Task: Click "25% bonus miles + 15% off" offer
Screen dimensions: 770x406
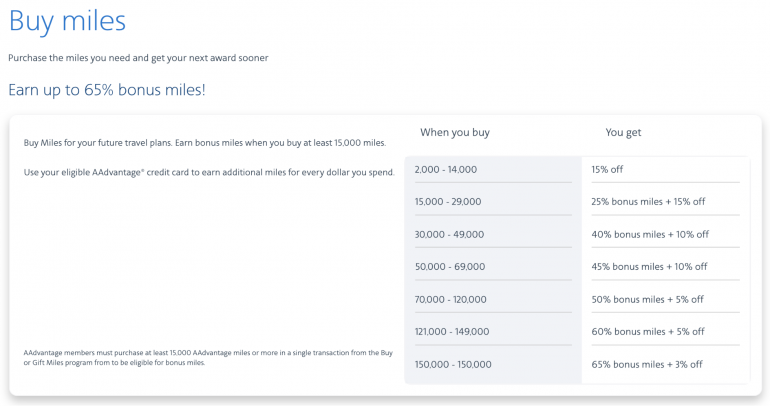Action: tap(648, 202)
